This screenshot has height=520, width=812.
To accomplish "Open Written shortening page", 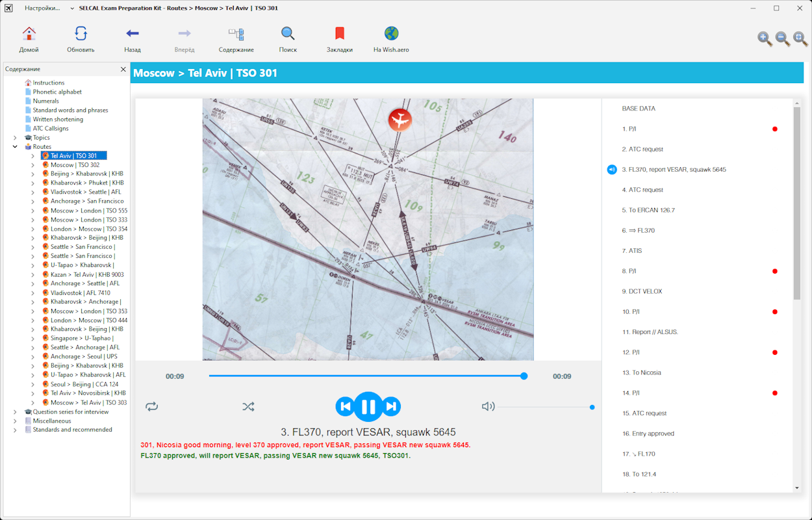I will [58, 119].
